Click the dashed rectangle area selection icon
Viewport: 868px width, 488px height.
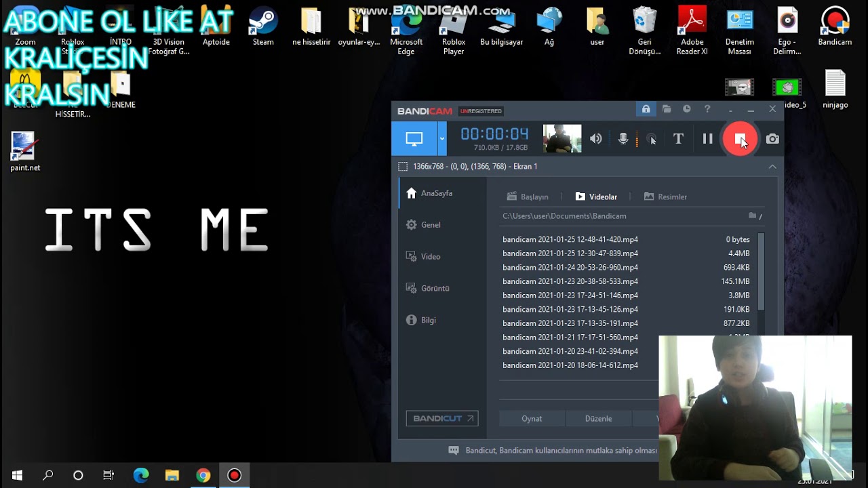tap(403, 166)
